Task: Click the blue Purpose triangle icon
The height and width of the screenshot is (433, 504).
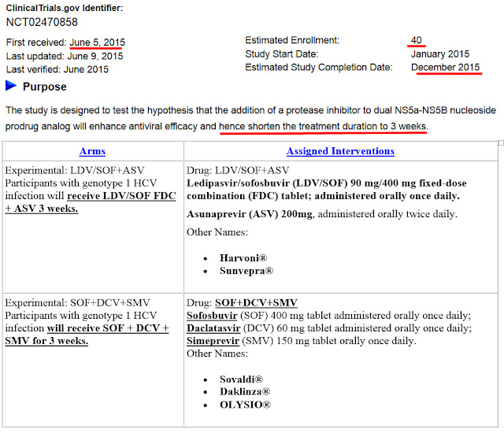Action: (11, 86)
